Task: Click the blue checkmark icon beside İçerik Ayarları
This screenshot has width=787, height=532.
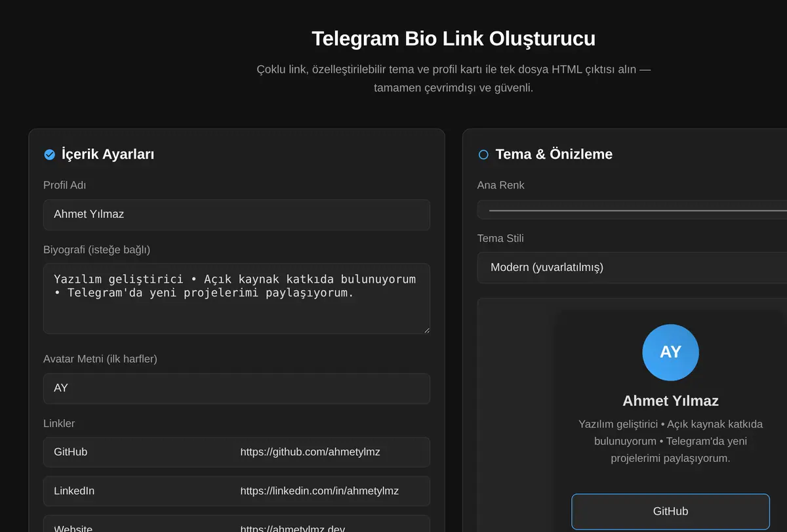Action: tap(49, 155)
